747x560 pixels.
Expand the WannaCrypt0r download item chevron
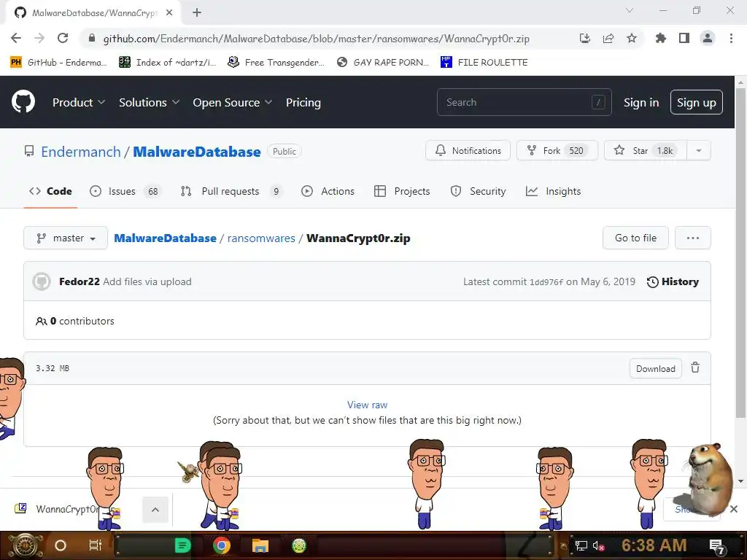pos(155,510)
